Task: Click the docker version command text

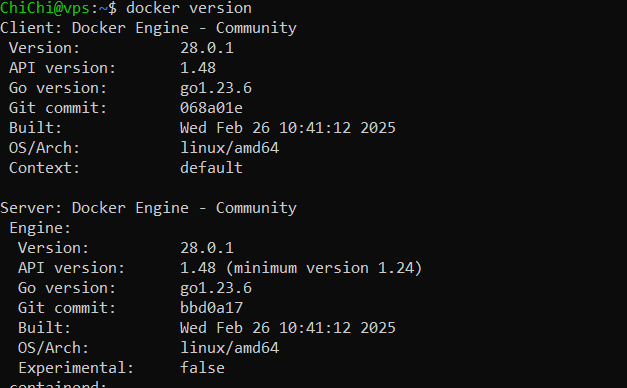Action: tap(189, 8)
